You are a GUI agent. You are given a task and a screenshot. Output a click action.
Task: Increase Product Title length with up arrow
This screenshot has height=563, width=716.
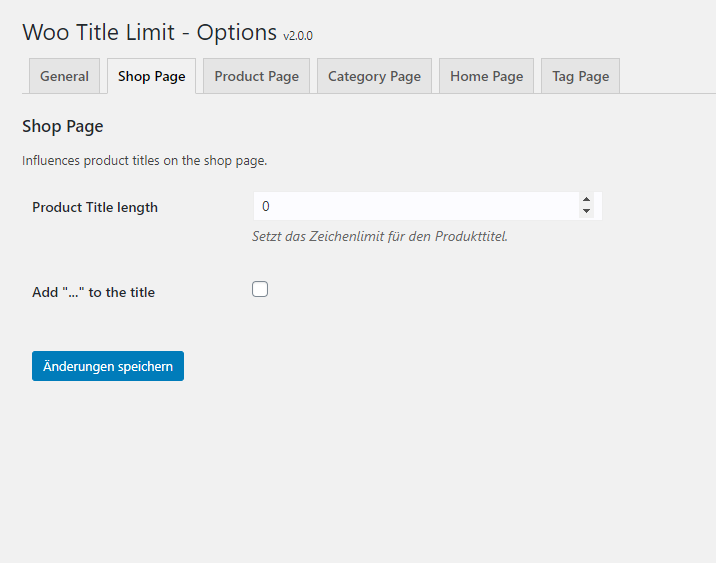586,200
